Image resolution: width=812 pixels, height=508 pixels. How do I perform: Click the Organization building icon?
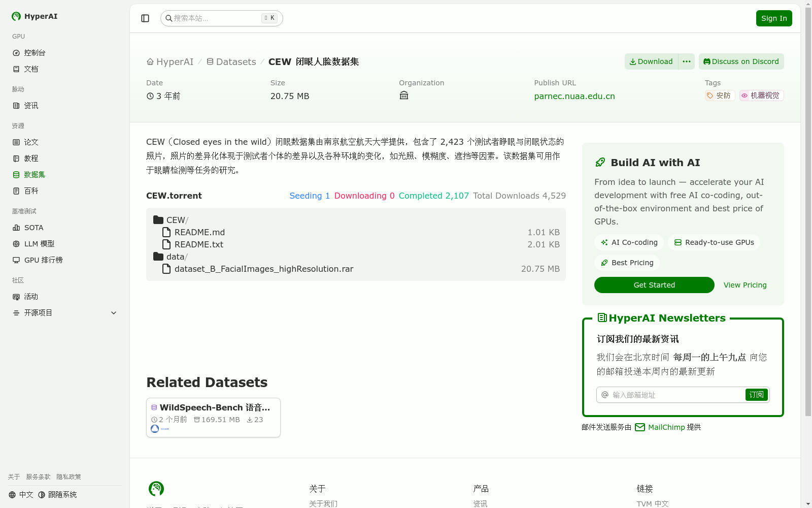click(x=404, y=96)
